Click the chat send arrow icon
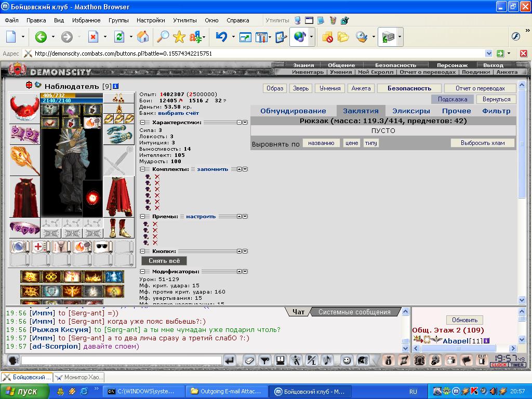 click(x=230, y=360)
